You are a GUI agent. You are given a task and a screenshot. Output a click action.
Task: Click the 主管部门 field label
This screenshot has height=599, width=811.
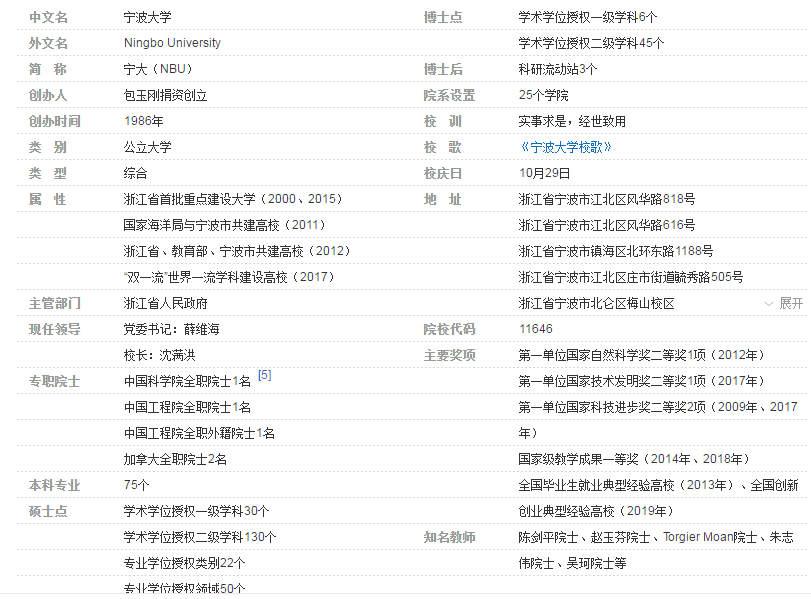54,304
